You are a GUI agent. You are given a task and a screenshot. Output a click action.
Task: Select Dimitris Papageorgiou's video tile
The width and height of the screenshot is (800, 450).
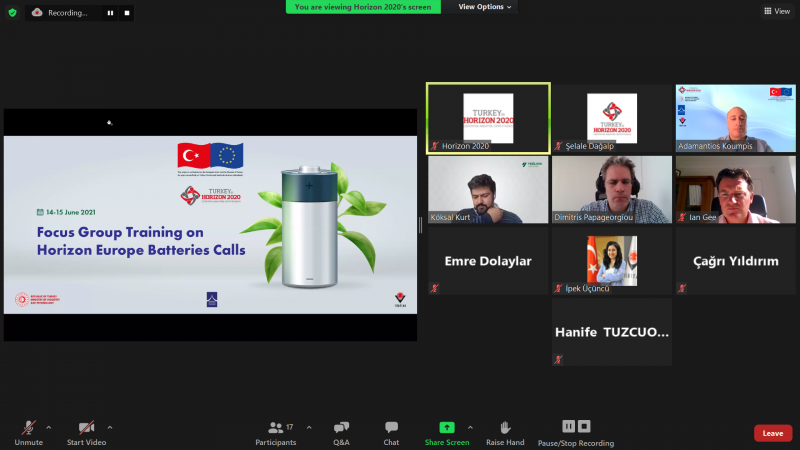(x=612, y=189)
